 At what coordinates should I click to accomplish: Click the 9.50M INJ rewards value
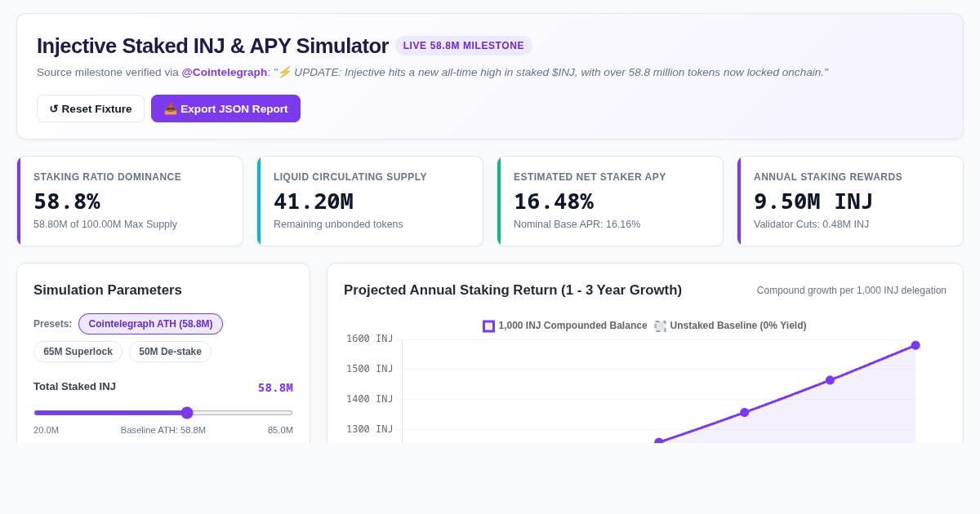[813, 202]
